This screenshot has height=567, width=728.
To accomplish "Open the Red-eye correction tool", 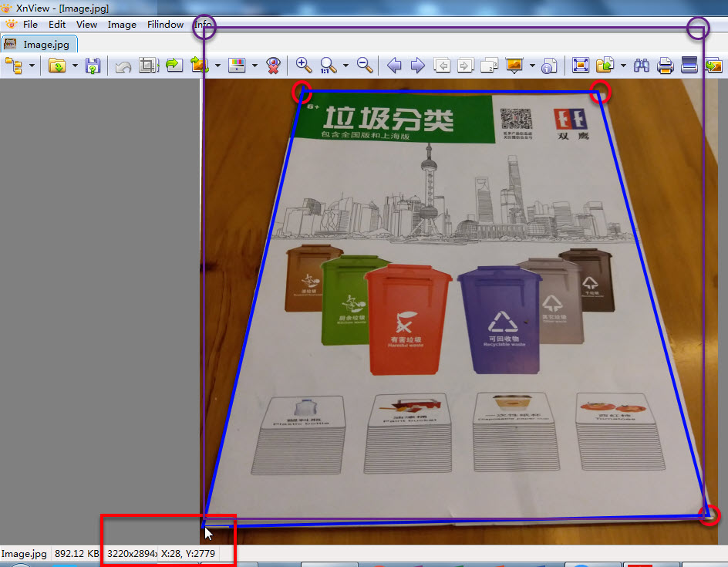I will 272,65.
